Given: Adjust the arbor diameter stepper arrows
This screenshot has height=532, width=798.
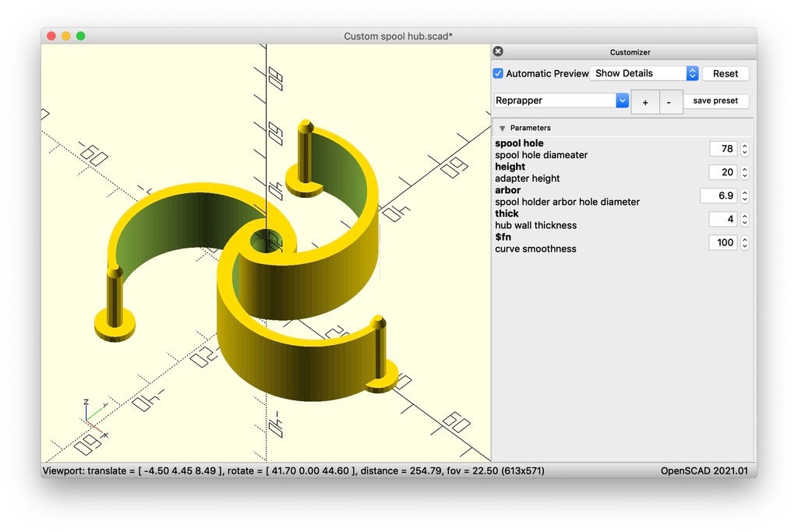Looking at the screenshot, I should (745, 196).
